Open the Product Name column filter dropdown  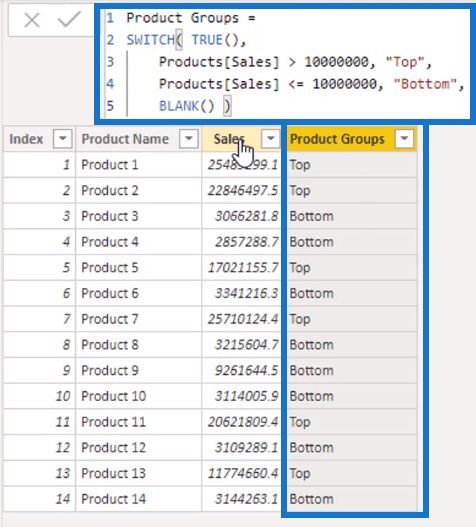click(189, 138)
